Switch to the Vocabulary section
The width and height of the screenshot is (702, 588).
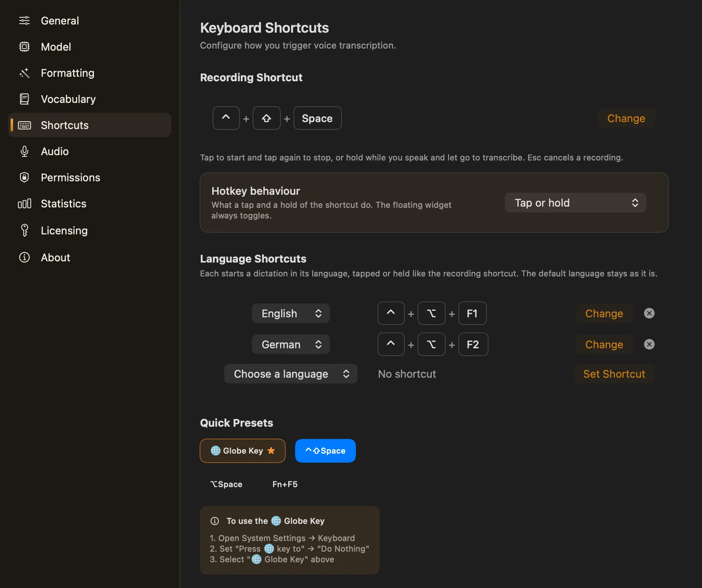click(90, 99)
